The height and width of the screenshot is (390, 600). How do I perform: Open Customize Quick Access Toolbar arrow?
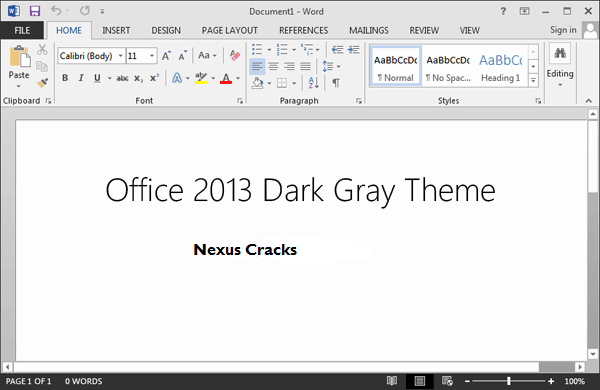pos(102,11)
